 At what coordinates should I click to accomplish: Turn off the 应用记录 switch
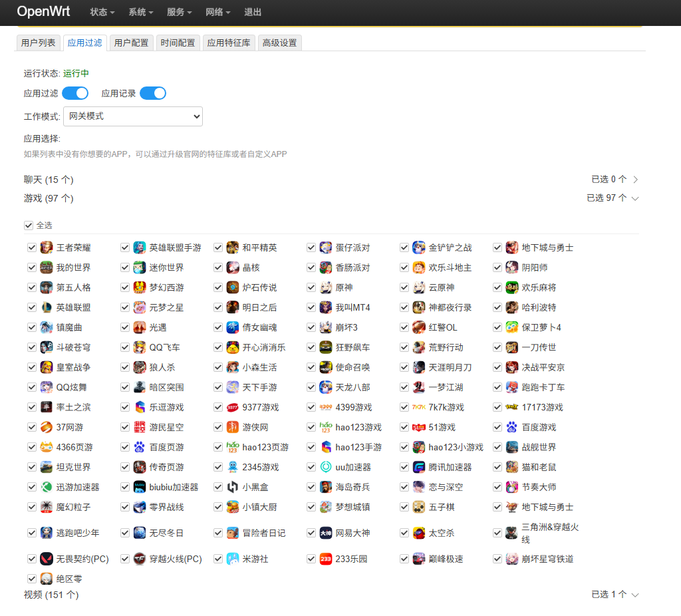pyautogui.click(x=153, y=93)
